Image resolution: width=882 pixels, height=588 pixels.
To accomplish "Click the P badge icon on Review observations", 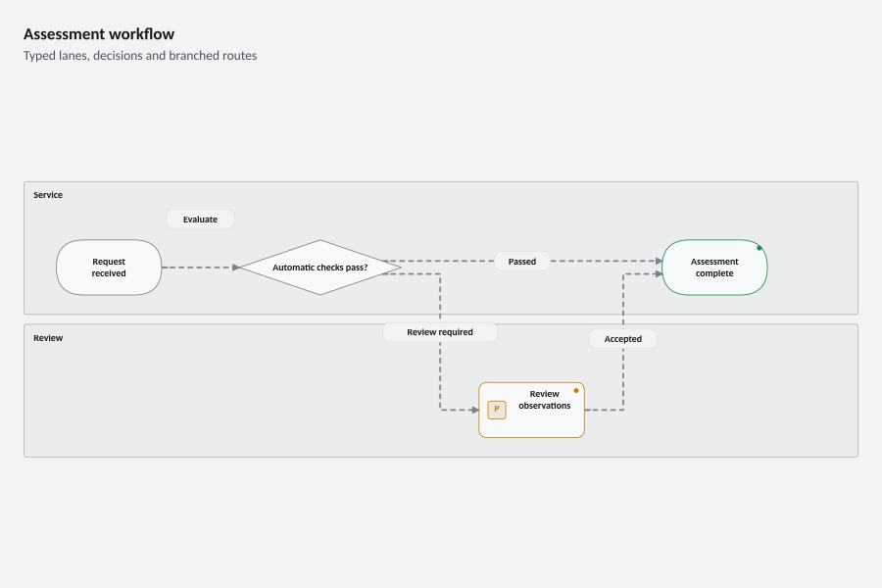I will pyautogui.click(x=497, y=410).
